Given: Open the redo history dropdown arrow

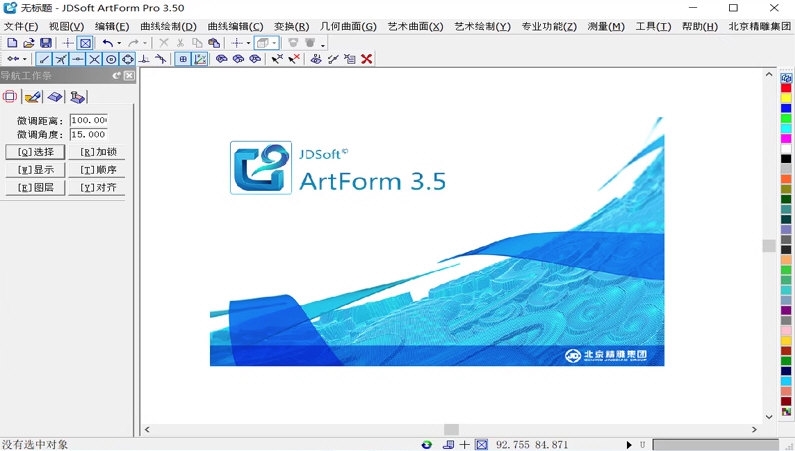Looking at the screenshot, I should (145, 43).
